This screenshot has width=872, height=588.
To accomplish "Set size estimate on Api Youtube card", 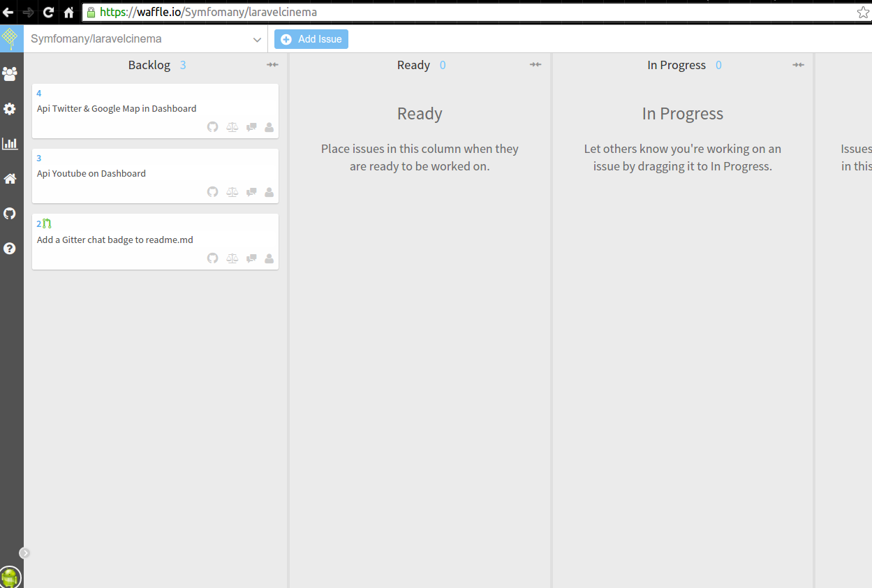I will point(232,192).
